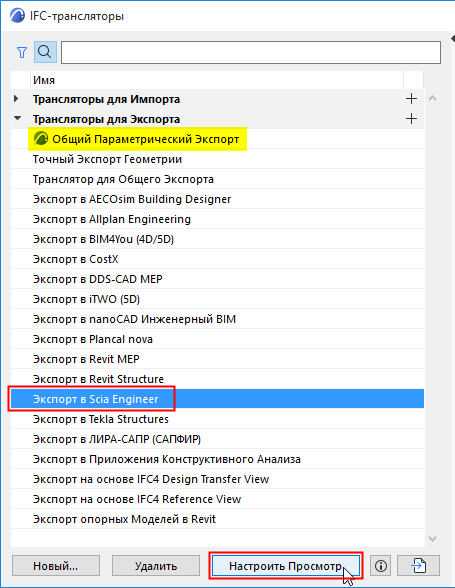The height and width of the screenshot is (588, 455).
Task: Select Экспорт в Tekla Structures translator
Action: pyautogui.click(x=217, y=419)
